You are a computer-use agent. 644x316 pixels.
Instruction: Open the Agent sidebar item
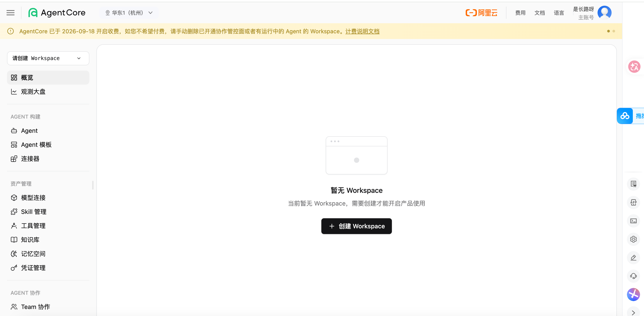tap(48, 131)
